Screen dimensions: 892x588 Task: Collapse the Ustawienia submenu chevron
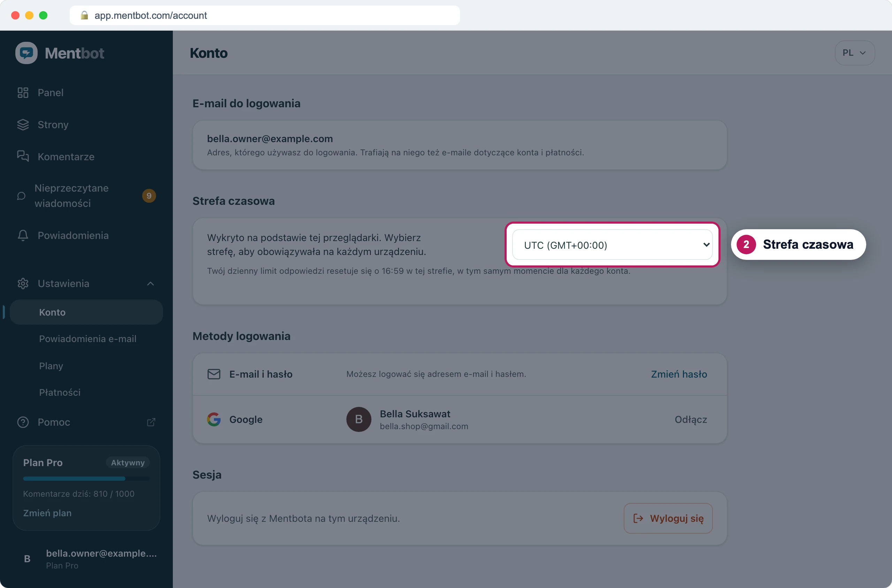pos(151,284)
